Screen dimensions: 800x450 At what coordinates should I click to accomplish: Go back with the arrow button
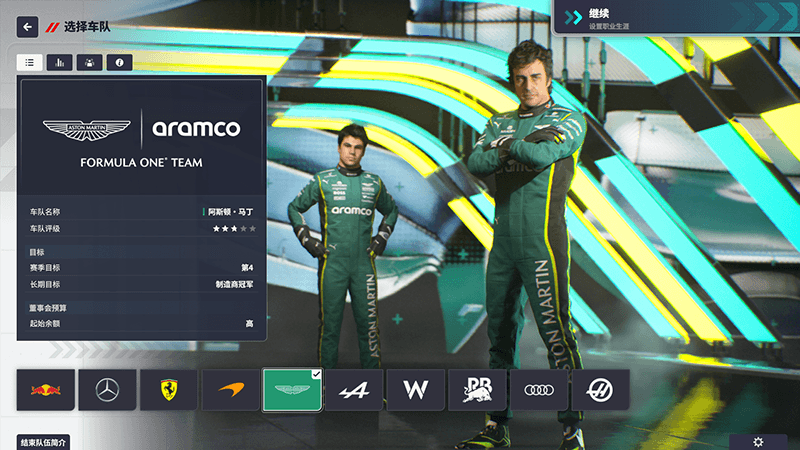tap(28, 27)
